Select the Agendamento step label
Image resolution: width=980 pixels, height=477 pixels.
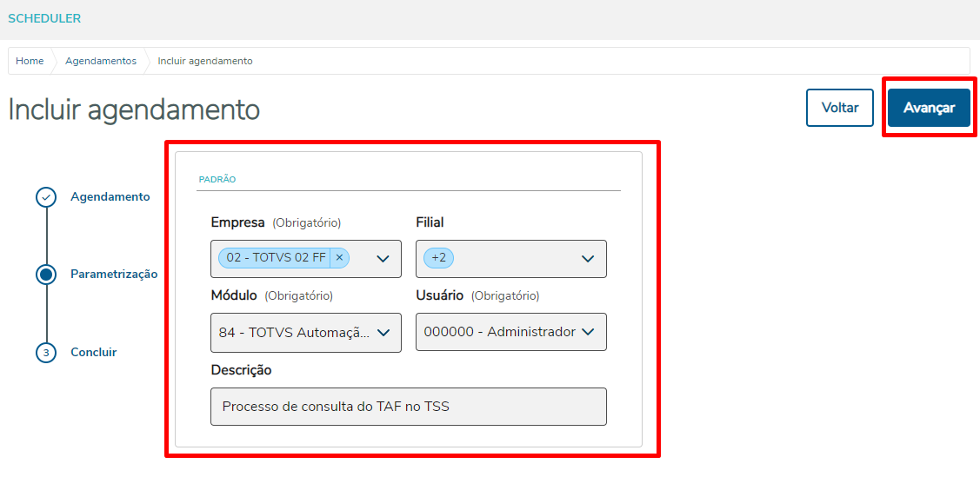coord(110,196)
